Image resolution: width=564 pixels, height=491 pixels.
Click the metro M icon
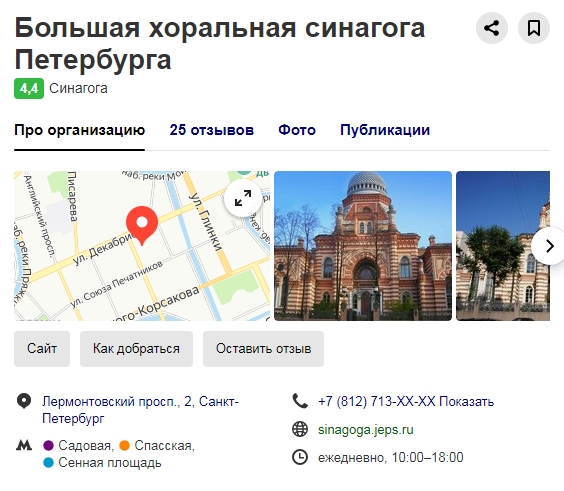point(24,446)
